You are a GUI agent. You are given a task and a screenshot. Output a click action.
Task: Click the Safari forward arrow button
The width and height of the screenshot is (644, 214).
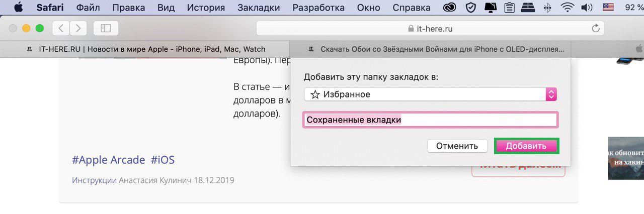pos(77,29)
